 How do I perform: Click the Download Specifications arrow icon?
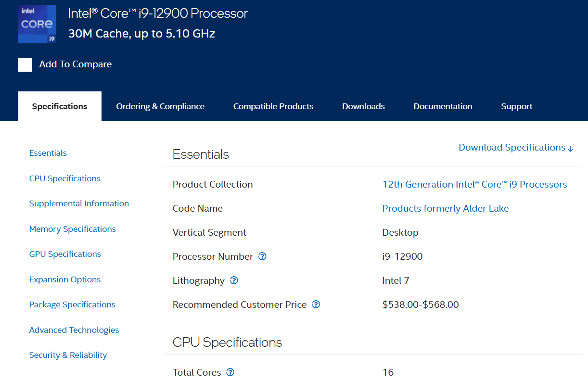[x=571, y=148]
